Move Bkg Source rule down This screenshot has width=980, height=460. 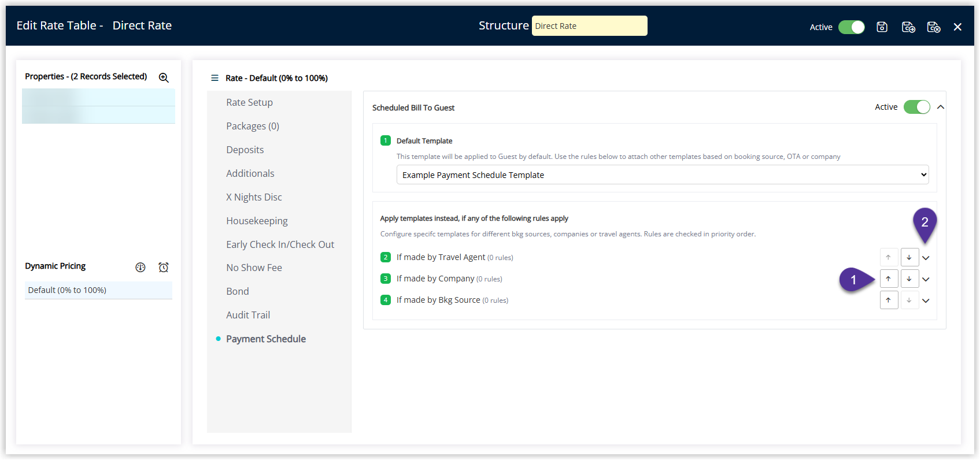[909, 300]
